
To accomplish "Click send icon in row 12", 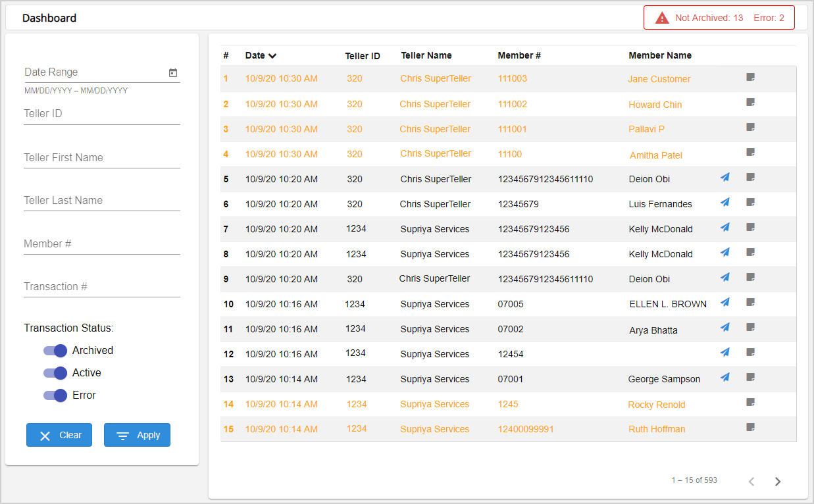I will tap(725, 353).
